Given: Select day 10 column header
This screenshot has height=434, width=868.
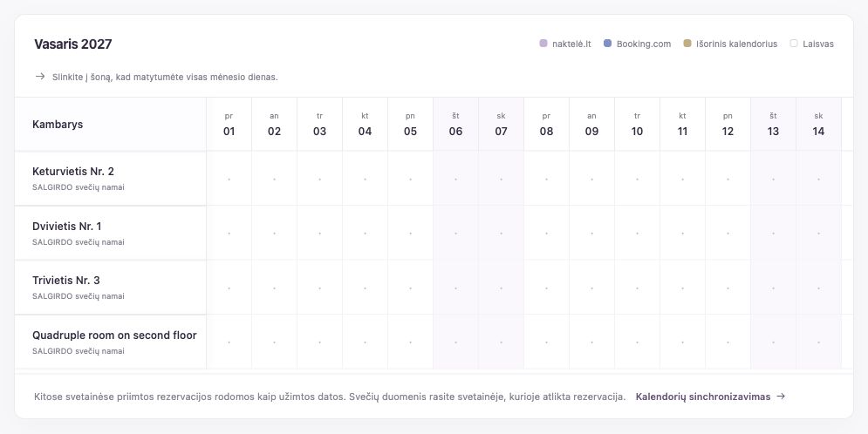Looking at the screenshot, I should point(638,125).
